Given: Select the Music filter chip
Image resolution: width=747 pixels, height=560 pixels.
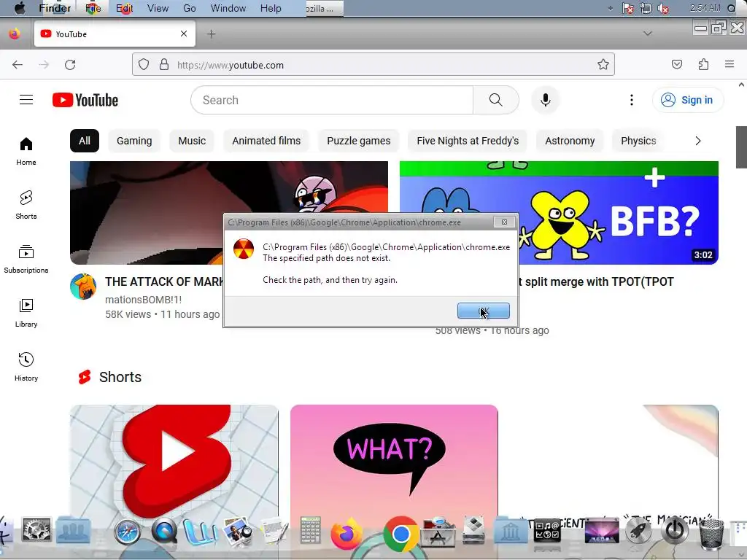Looking at the screenshot, I should point(192,141).
